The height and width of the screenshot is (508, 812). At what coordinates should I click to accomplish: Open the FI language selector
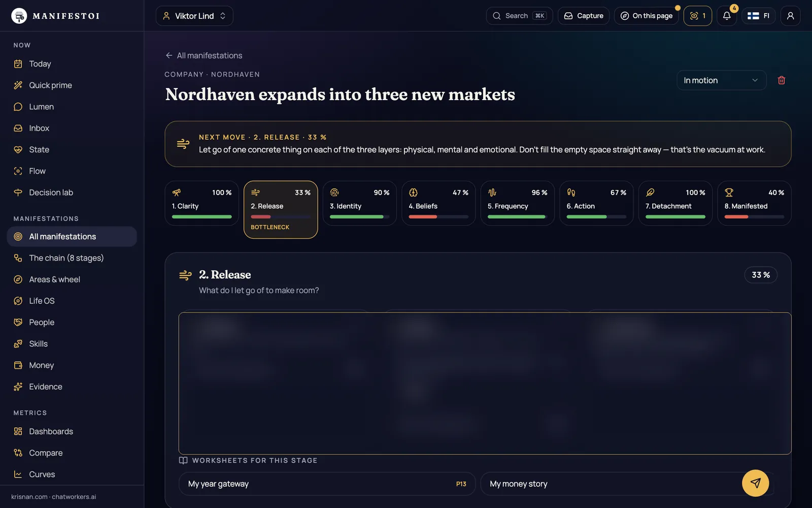pyautogui.click(x=759, y=16)
